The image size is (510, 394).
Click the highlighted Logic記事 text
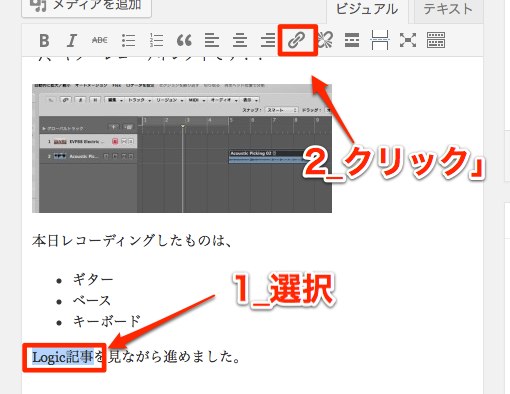tap(63, 357)
